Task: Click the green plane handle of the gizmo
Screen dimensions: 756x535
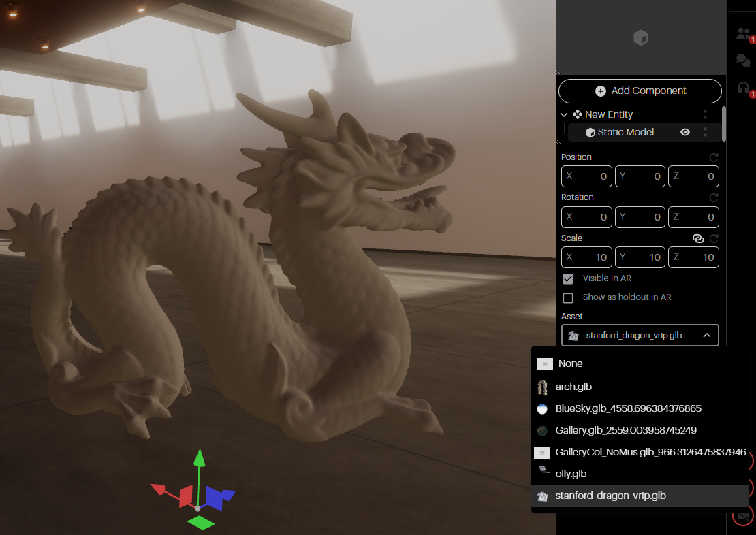Action: (x=200, y=523)
